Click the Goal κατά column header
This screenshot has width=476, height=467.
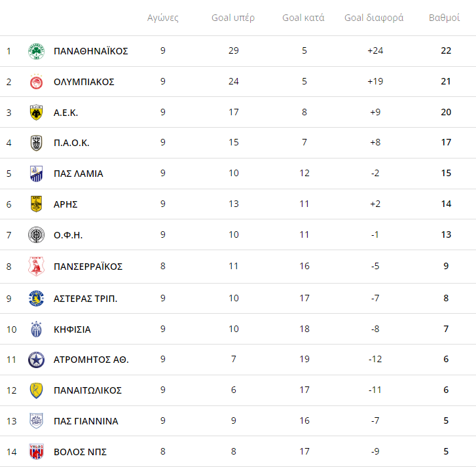(x=303, y=18)
